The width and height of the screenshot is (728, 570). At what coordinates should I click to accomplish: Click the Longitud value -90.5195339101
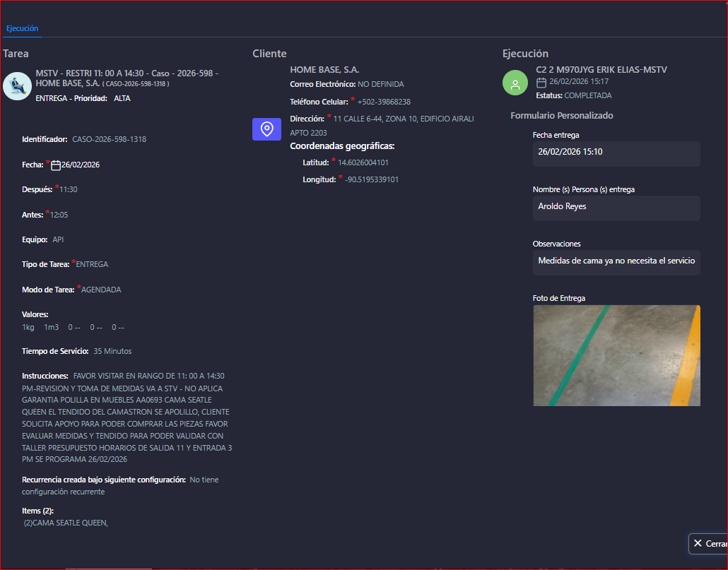[371, 179]
